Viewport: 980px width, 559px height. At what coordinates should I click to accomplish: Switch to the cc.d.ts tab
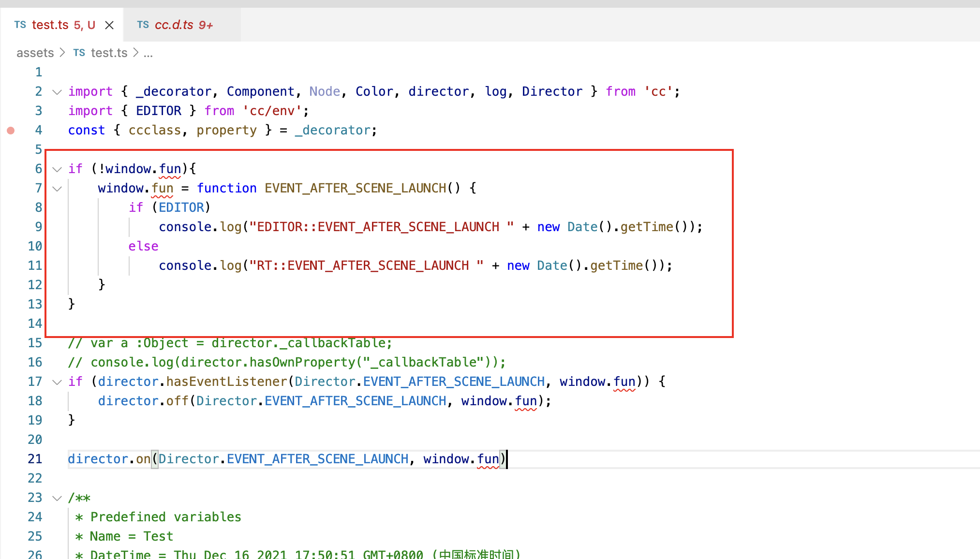174,25
